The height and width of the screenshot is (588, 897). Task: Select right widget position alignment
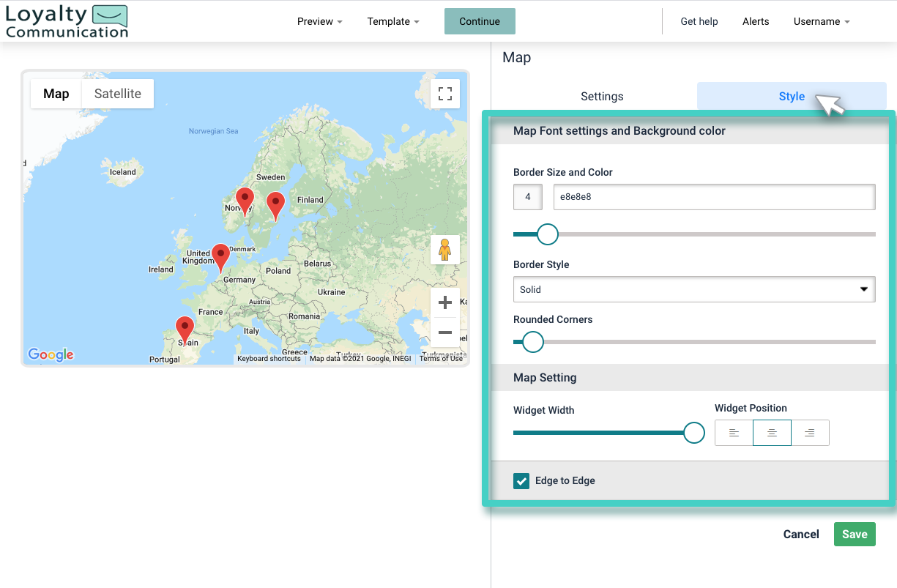coord(811,433)
